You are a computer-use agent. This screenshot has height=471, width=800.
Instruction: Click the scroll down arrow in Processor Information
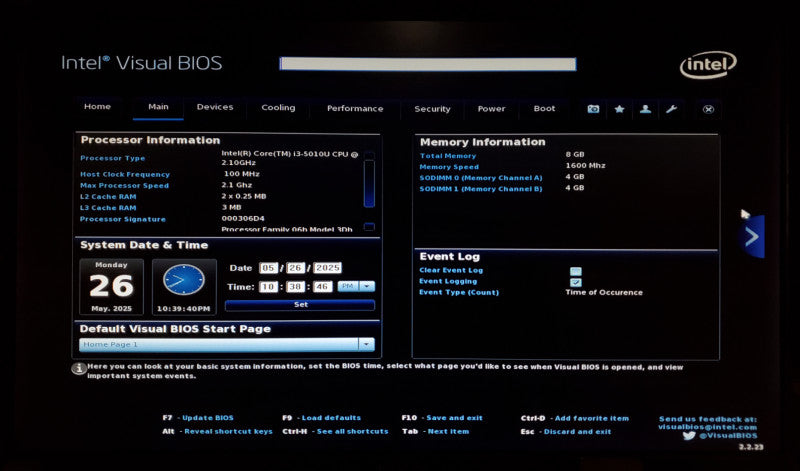coord(369,227)
